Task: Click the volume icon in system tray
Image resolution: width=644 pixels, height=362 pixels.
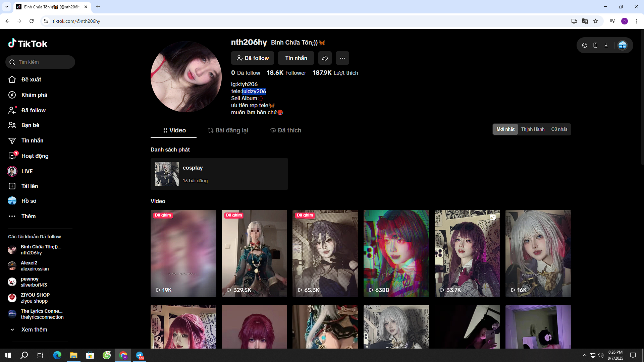Action: (x=601, y=355)
